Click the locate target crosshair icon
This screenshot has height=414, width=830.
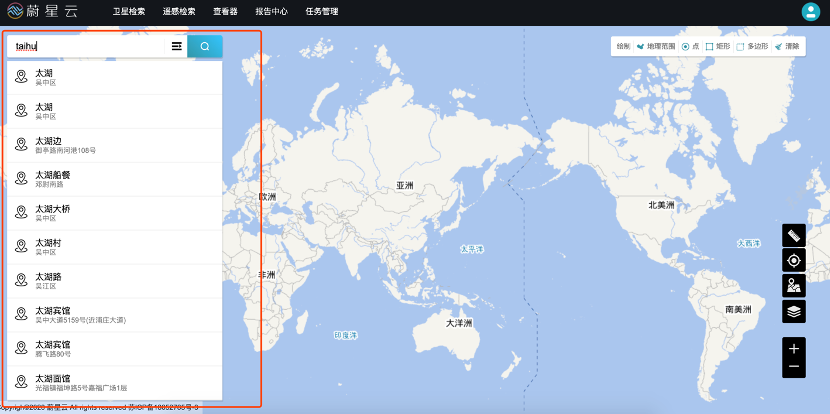point(794,261)
